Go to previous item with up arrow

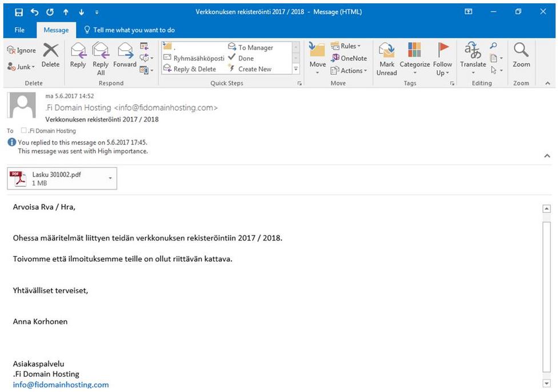[66, 12]
